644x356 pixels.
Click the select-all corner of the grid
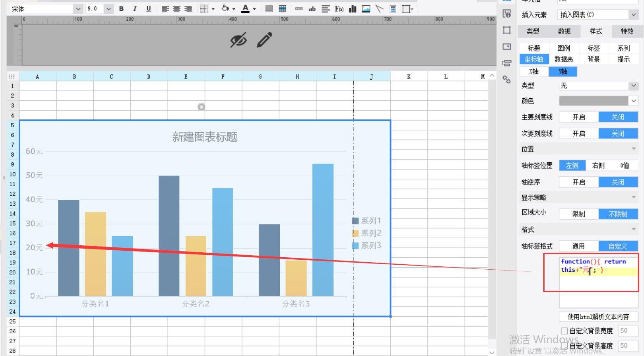coord(12,76)
